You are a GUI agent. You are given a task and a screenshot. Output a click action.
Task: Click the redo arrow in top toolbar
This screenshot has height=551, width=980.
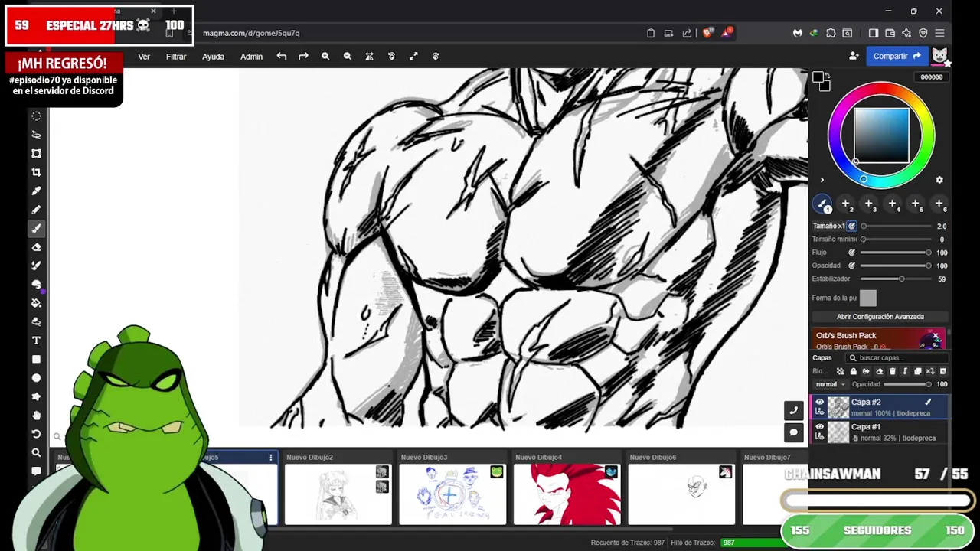click(x=303, y=56)
